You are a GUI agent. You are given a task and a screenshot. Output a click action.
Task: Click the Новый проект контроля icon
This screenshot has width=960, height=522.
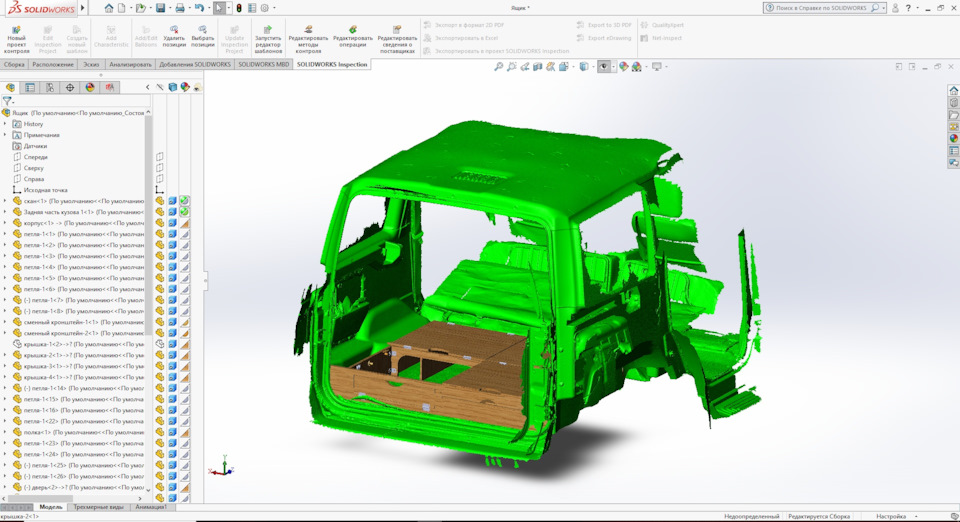[16, 40]
